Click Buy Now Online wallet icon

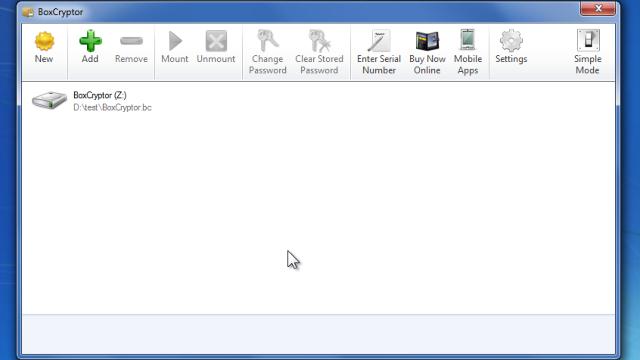[x=427, y=41]
